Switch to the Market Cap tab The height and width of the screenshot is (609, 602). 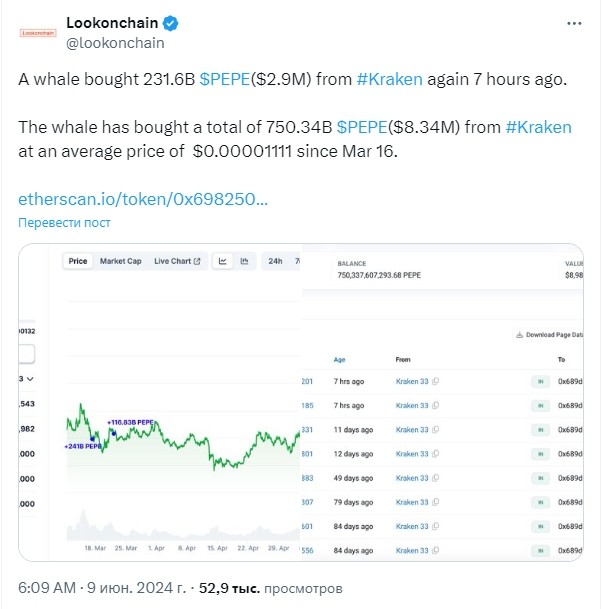(120, 261)
